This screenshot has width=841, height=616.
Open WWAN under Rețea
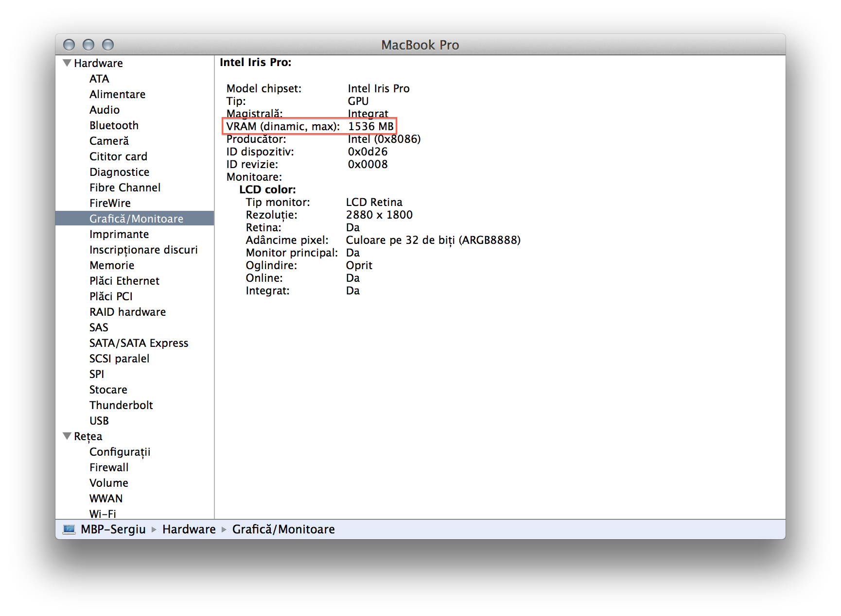point(106,498)
